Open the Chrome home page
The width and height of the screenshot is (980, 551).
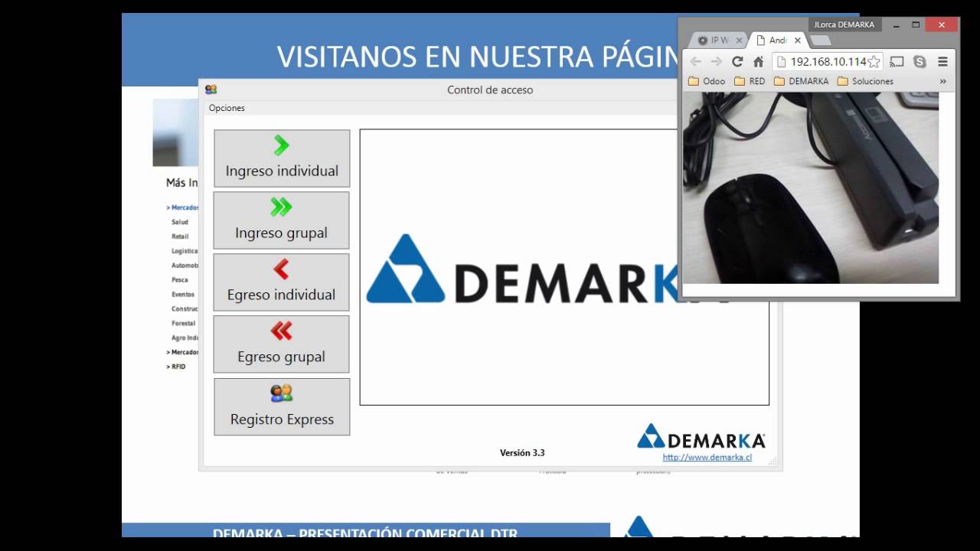758,62
